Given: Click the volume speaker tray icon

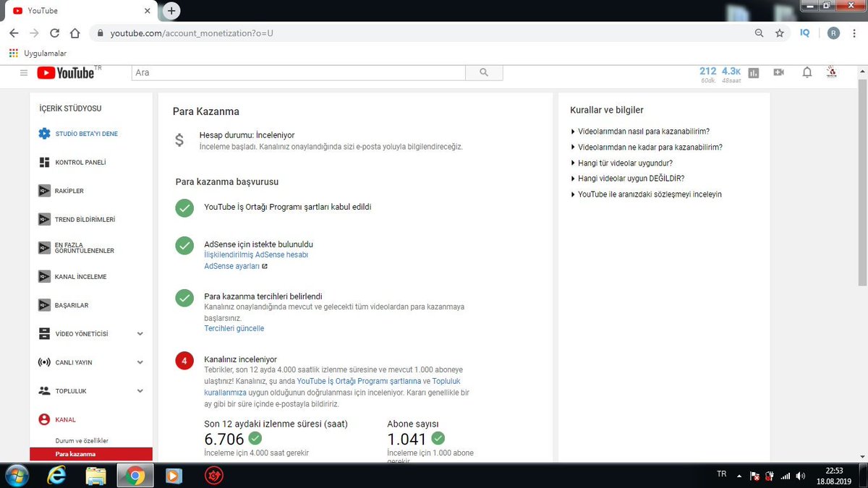Looking at the screenshot, I should pos(800,476).
